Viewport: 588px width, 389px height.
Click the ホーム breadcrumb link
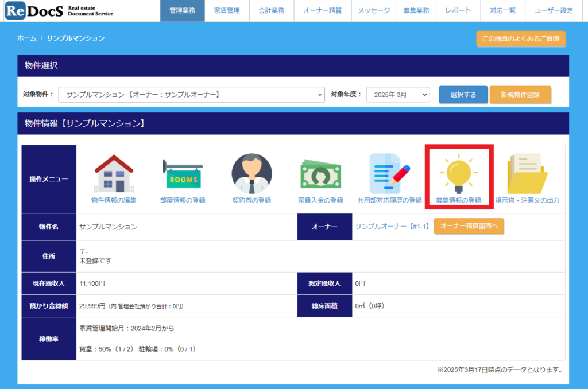point(26,38)
